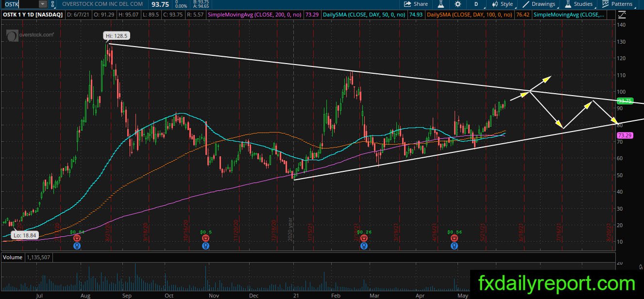Click earnings phone icon under $0.26

tap(363, 238)
